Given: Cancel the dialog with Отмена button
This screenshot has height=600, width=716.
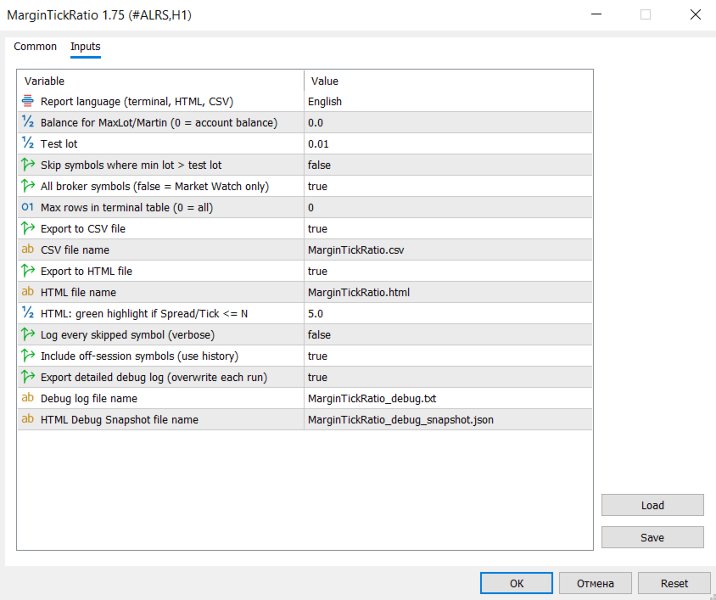Looking at the screenshot, I should coord(595,583).
